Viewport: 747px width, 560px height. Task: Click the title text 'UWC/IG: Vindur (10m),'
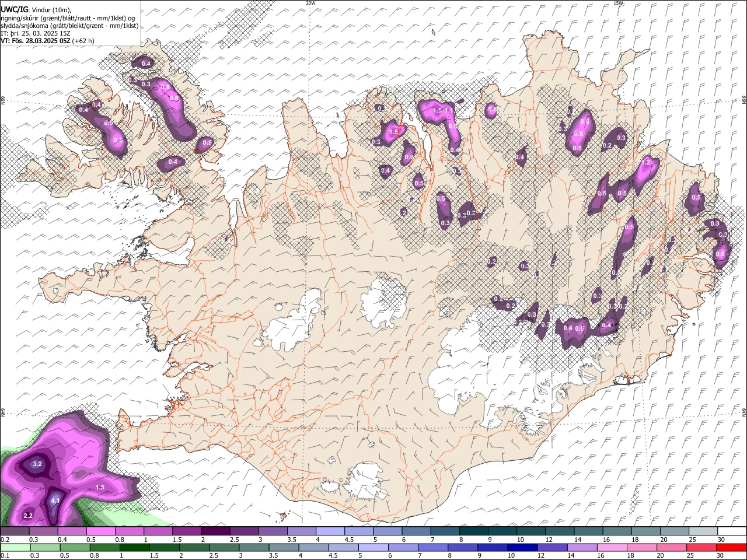click(x=36, y=10)
